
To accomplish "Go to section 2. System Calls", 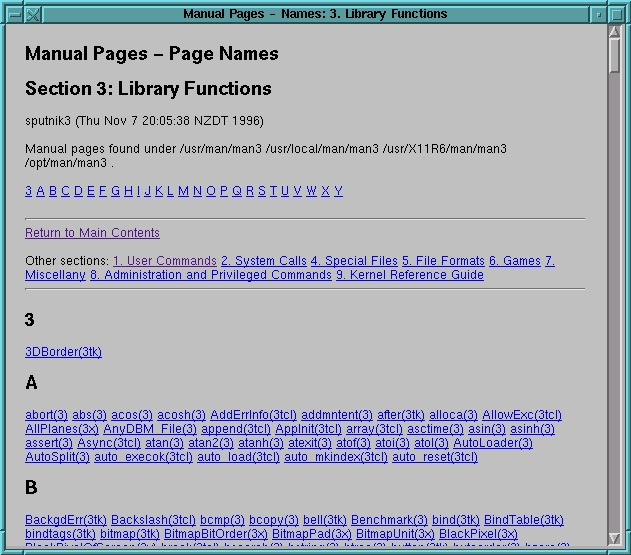I will point(263,261).
